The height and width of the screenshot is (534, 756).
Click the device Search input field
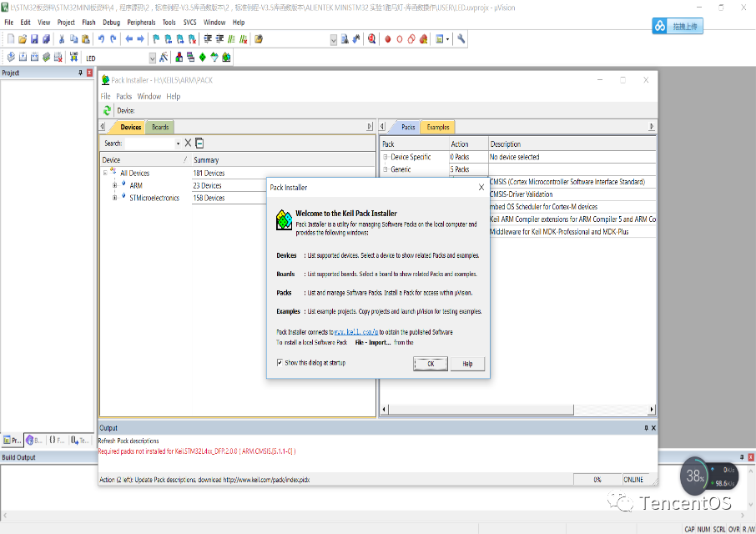[x=149, y=144]
